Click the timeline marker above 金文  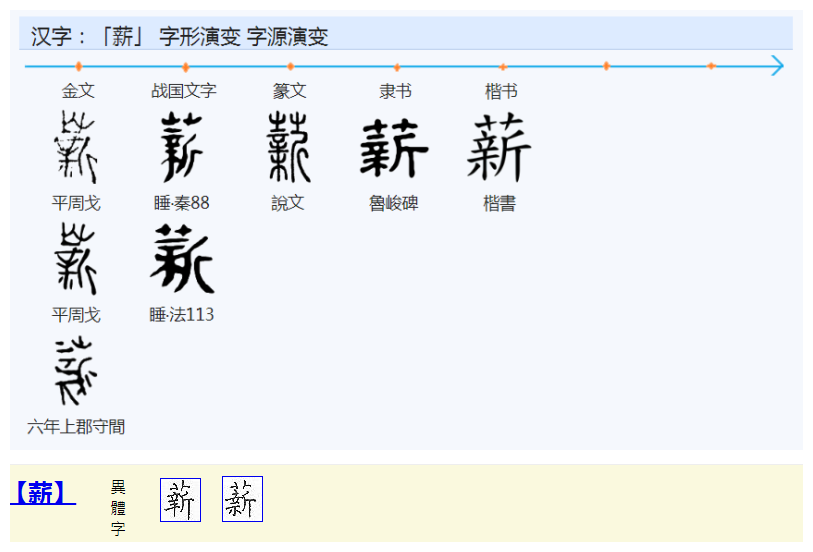point(78,66)
